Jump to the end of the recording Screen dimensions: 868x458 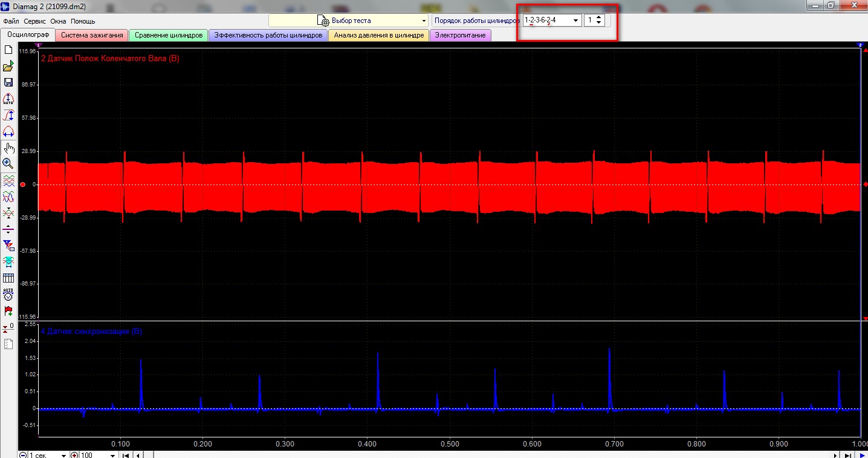pyautogui.click(x=848, y=454)
